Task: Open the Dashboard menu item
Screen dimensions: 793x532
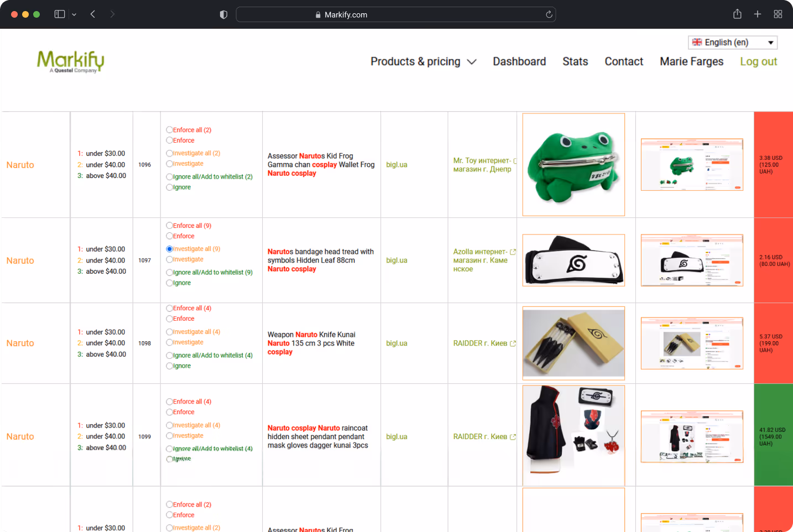Action: tap(519, 61)
